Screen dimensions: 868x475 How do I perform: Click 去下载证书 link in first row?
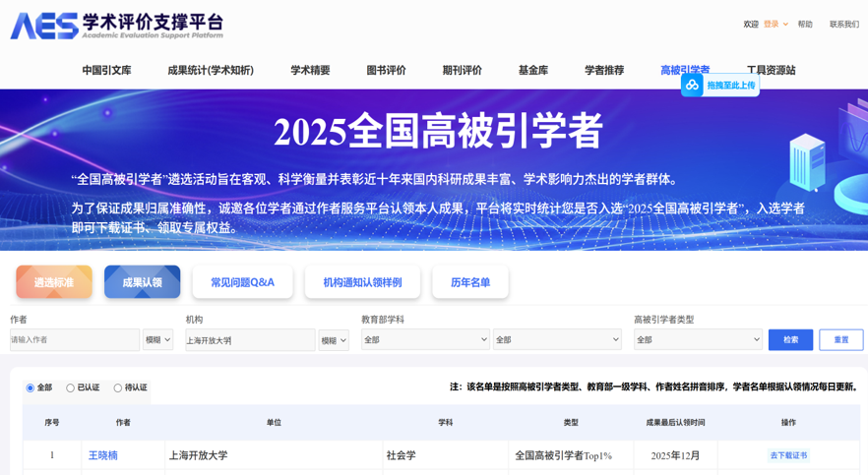tap(788, 455)
